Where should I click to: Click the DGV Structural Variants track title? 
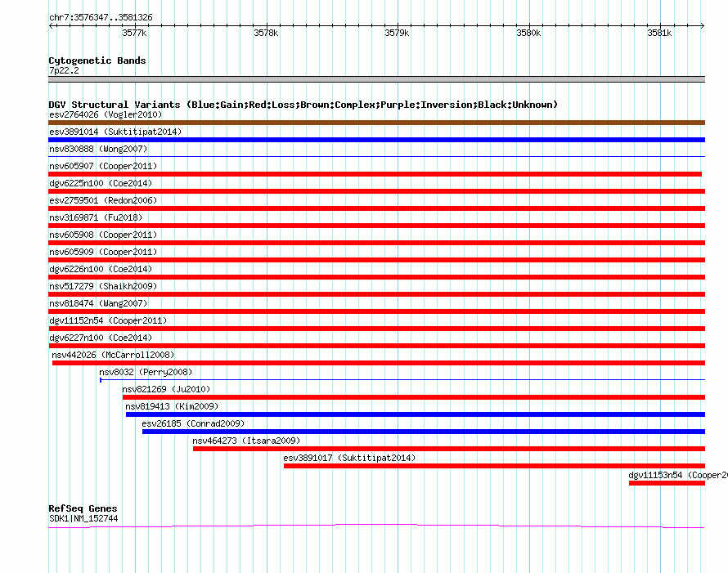click(303, 105)
